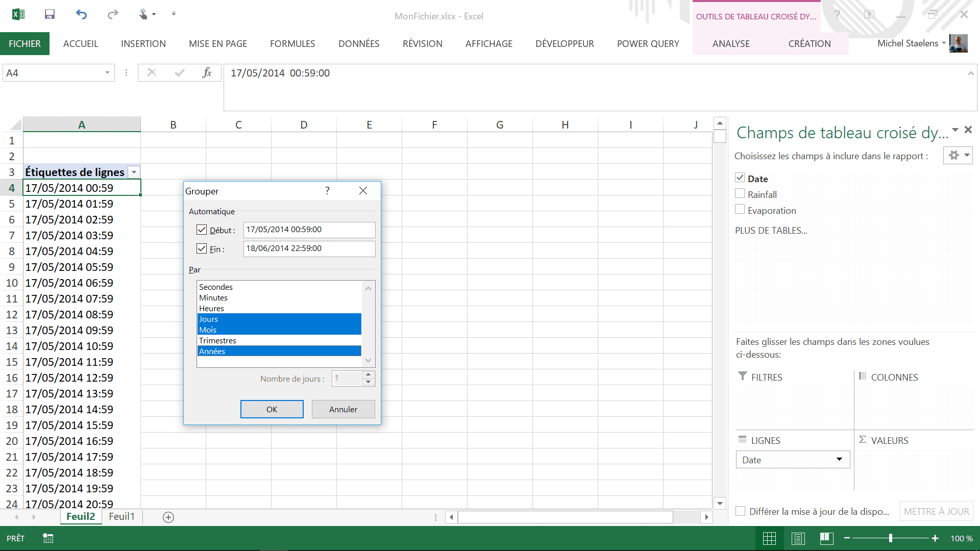Image resolution: width=980 pixels, height=551 pixels.
Task: Click the macro recording status bar icon
Action: (x=48, y=538)
